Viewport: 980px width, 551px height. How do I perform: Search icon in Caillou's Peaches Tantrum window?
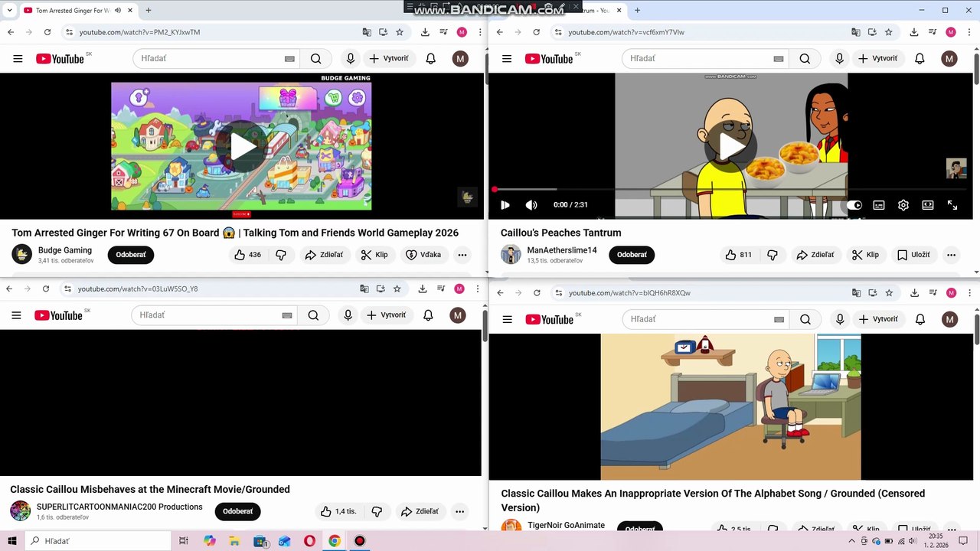805,59
